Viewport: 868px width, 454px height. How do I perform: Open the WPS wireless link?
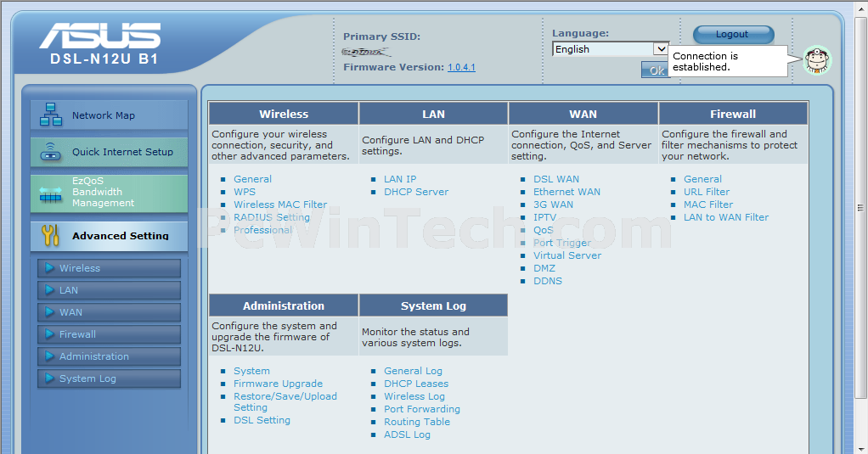tap(245, 191)
